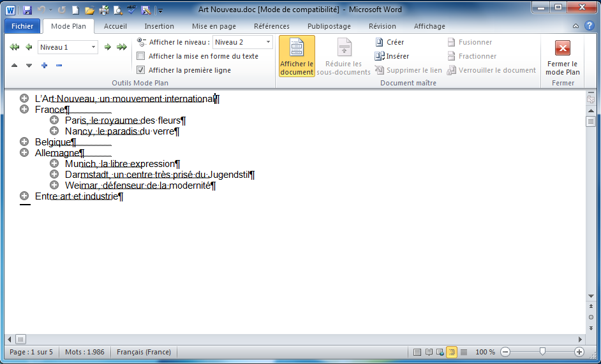Expand the Belgique heading plus symbol
Image resolution: width=601 pixels, height=364 pixels.
[24, 142]
